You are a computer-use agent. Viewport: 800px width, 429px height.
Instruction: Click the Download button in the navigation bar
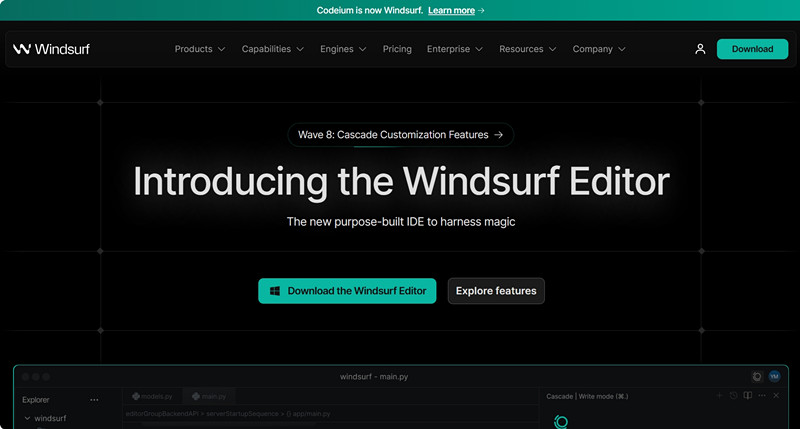[x=752, y=49]
